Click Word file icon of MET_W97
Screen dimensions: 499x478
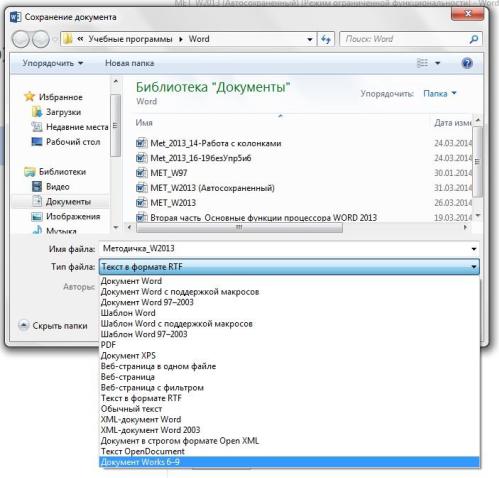point(141,173)
